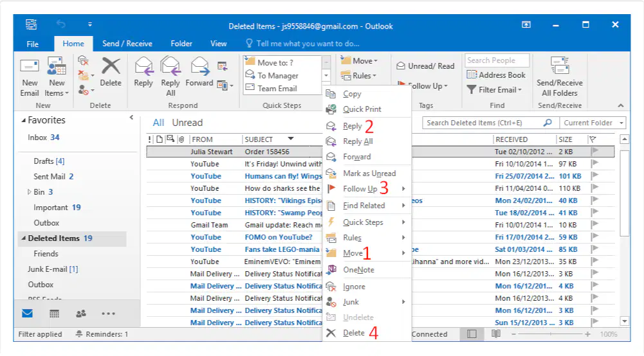
Task: Click the Reply icon in the ribbon
Action: pyautogui.click(x=143, y=66)
